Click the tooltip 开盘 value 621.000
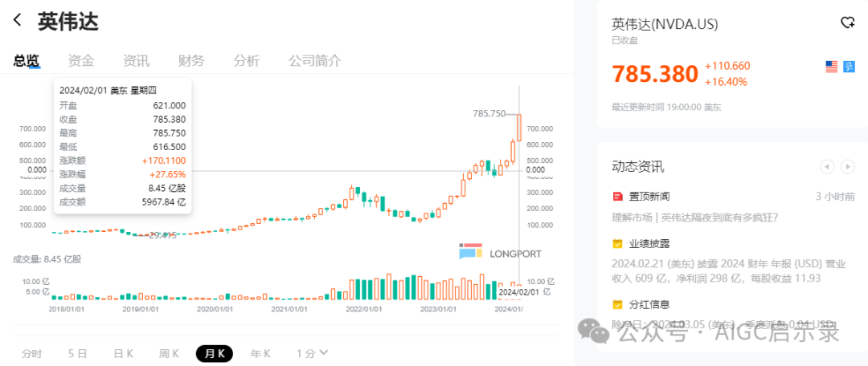The height and width of the screenshot is (366, 868). coord(170,105)
